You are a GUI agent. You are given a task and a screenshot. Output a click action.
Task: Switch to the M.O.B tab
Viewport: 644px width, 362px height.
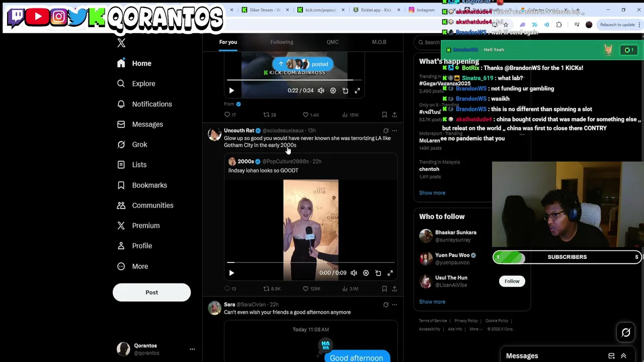[x=379, y=42]
